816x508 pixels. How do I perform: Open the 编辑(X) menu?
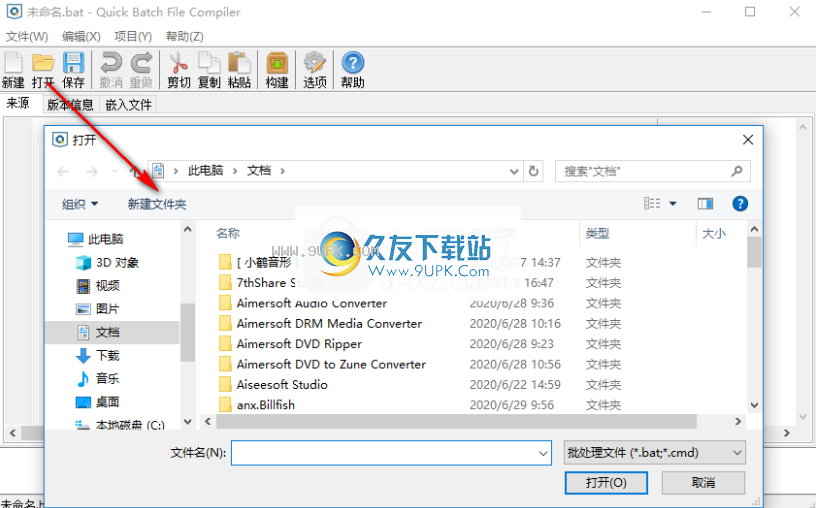point(81,36)
